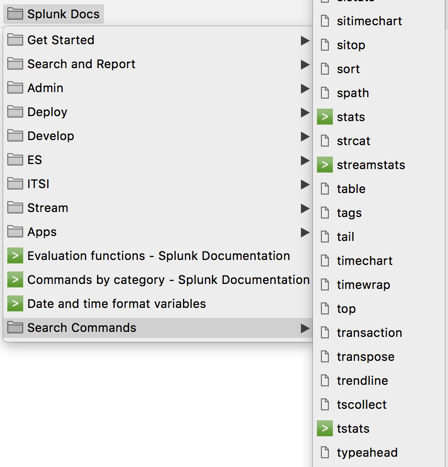
Task: Click the folder icon beside Apps
Action: coord(15,232)
